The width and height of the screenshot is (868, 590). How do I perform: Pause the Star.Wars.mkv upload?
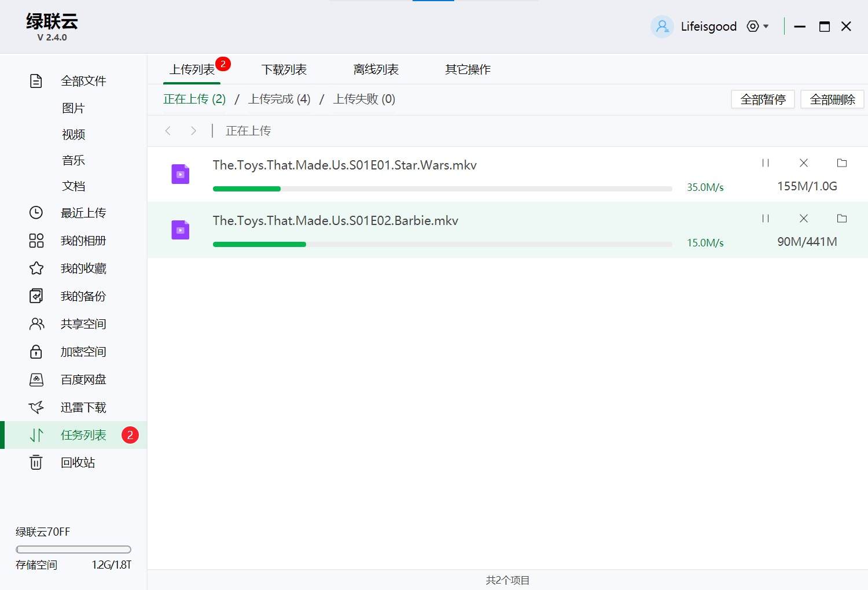pyautogui.click(x=766, y=163)
